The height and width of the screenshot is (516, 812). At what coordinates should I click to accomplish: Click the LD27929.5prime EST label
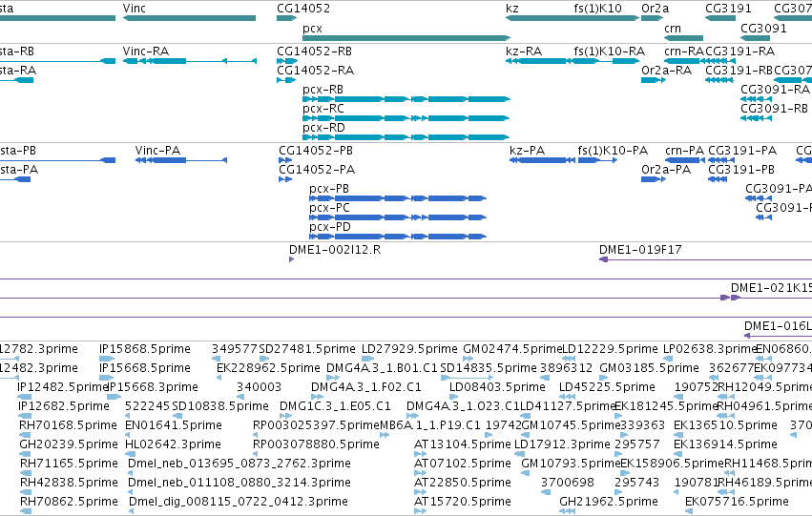coord(409,349)
